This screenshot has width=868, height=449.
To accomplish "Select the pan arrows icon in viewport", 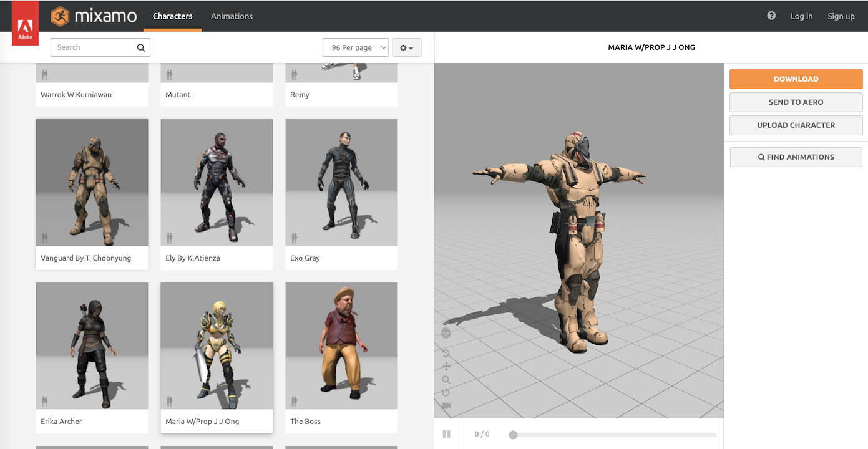I will point(446,367).
